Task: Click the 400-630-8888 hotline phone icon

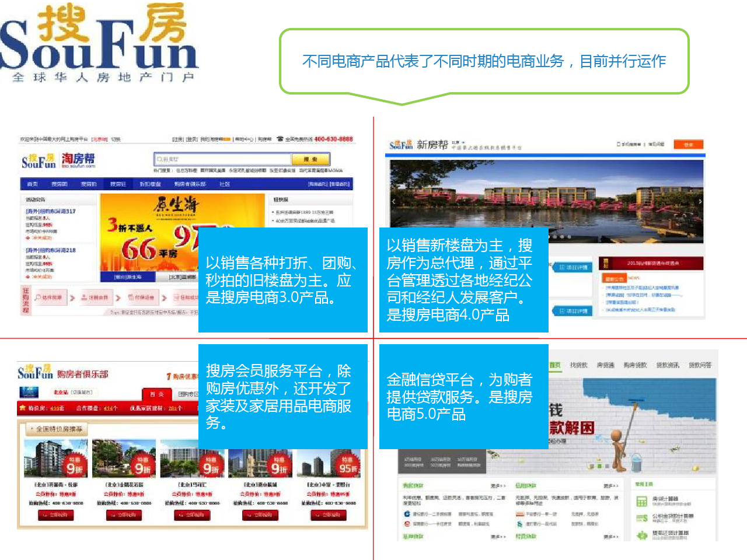Action: [x=280, y=139]
